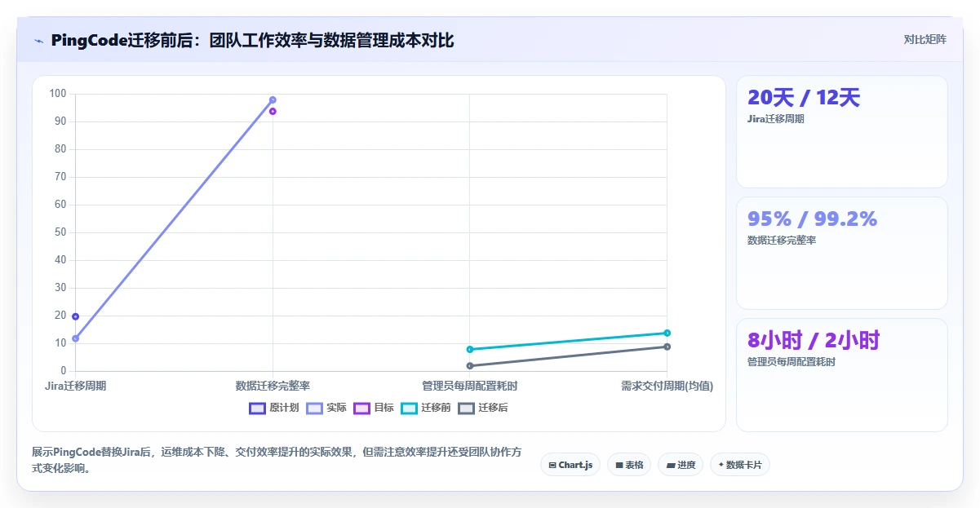Click the y-axis value 50

point(60,232)
